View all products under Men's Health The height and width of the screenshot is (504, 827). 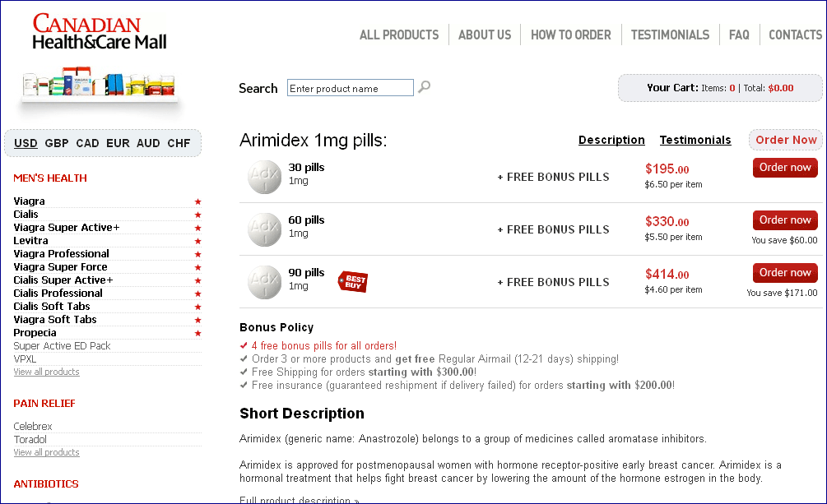[x=46, y=372]
